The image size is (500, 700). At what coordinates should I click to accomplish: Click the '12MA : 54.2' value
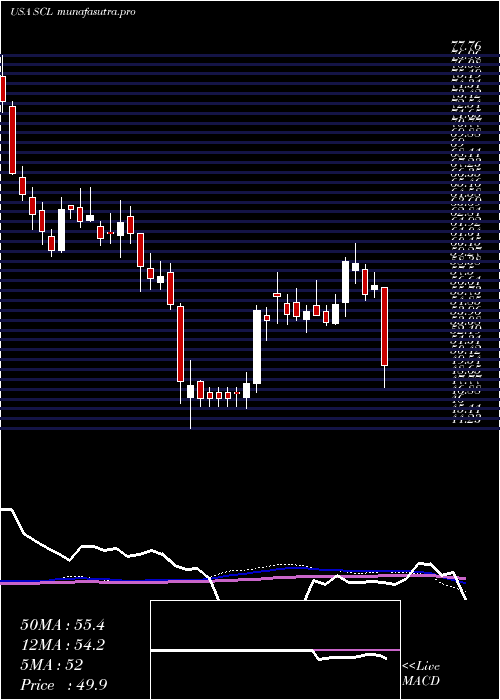[62, 645]
